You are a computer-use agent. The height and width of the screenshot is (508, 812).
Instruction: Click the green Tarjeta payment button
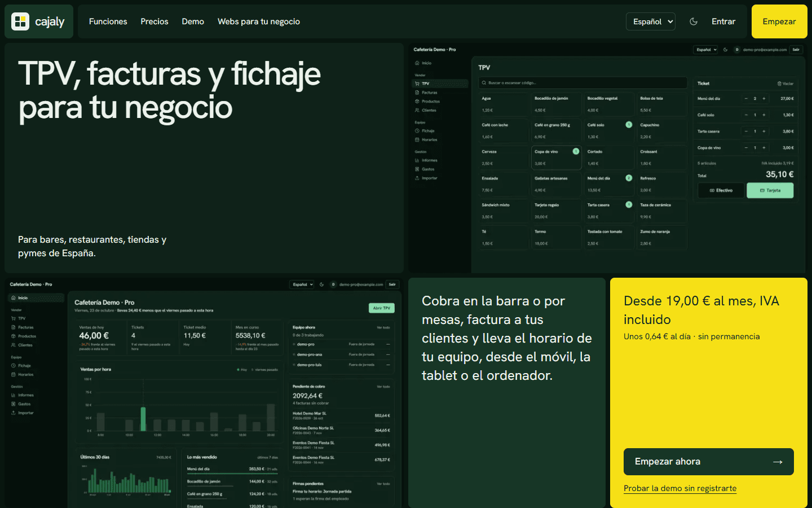pyautogui.click(x=770, y=191)
